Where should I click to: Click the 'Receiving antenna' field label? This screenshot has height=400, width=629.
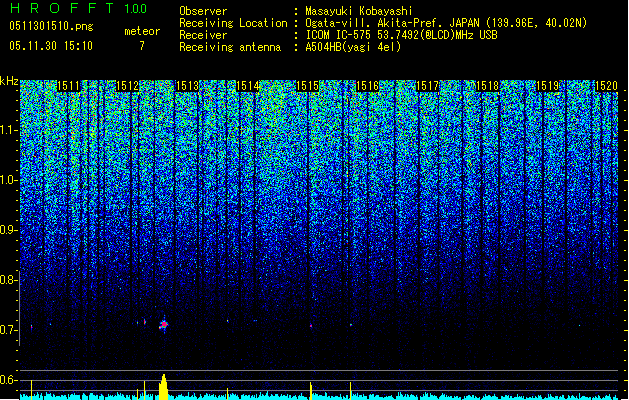pyautogui.click(x=230, y=47)
